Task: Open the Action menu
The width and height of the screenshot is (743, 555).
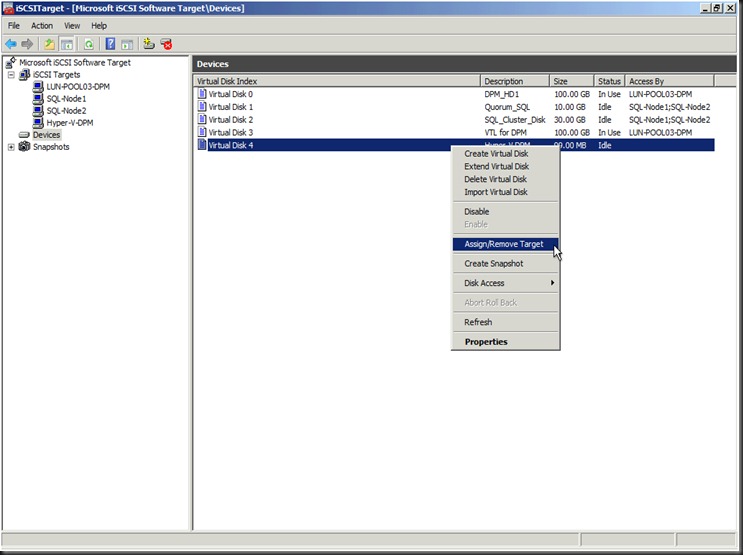Action: click(42, 25)
